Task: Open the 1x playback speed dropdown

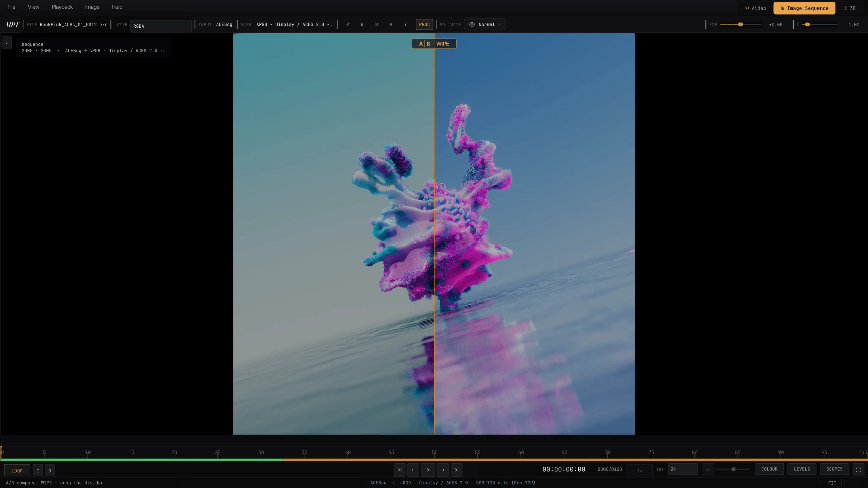Action: point(639,470)
